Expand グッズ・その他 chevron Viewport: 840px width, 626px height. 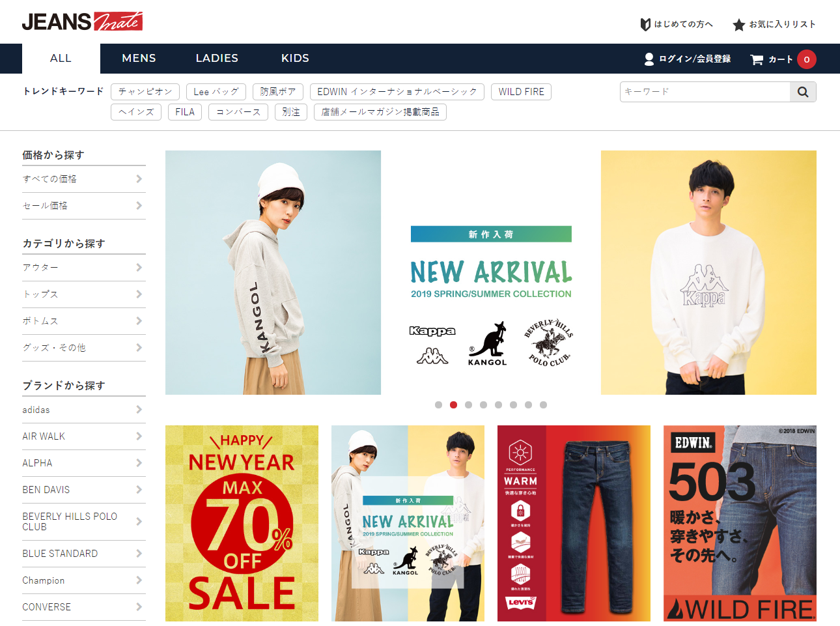pos(139,348)
